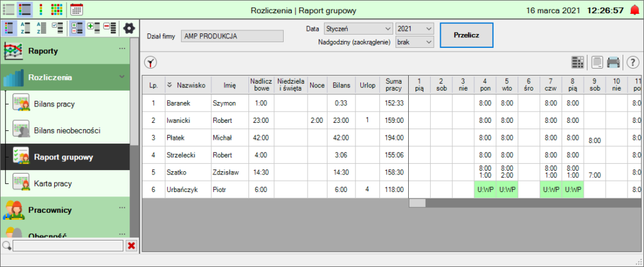Open sidebar settings gear

pyautogui.click(x=130, y=28)
